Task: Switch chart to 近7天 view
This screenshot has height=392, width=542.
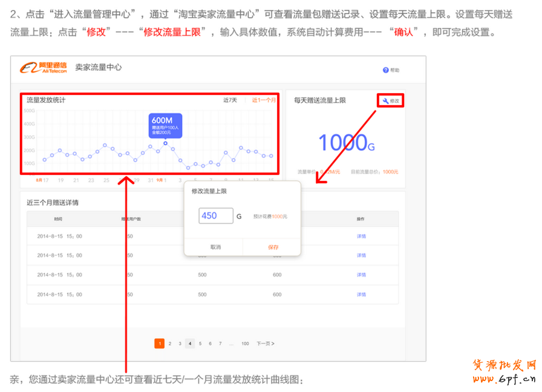Action: (230, 100)
